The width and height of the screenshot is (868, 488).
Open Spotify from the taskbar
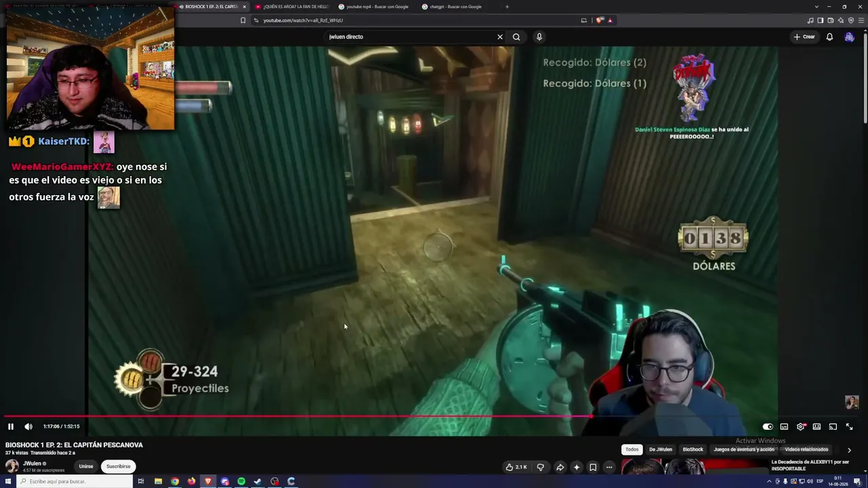click(241, 481)
